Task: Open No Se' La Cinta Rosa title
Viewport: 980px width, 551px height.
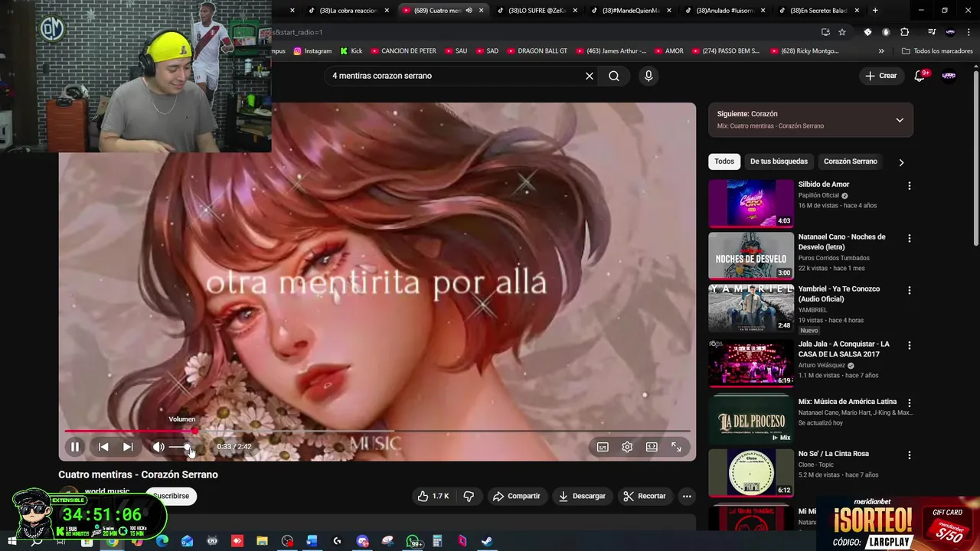Action: coord(834,454)
